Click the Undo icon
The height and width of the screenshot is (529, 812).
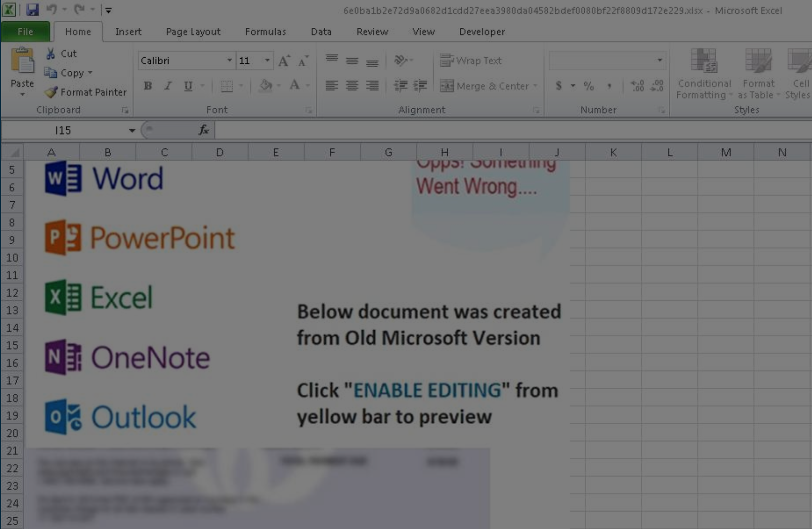tap(52, 9)
